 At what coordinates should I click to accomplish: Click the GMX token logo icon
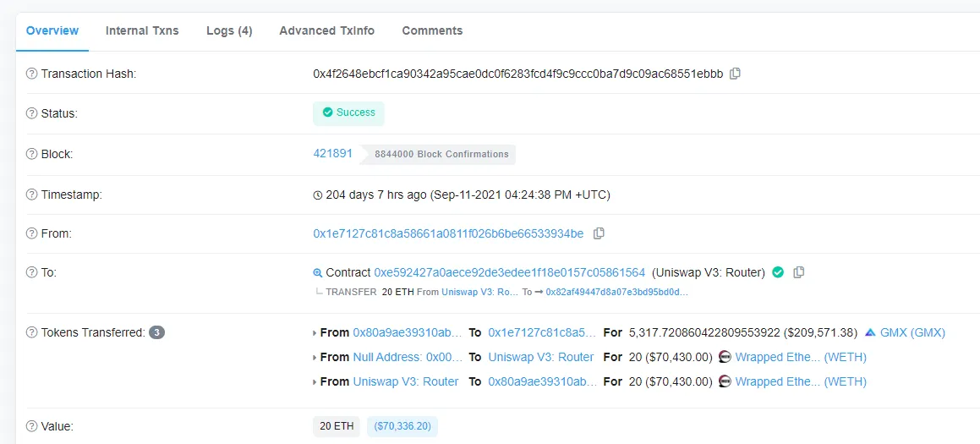(x=871, y=332)
